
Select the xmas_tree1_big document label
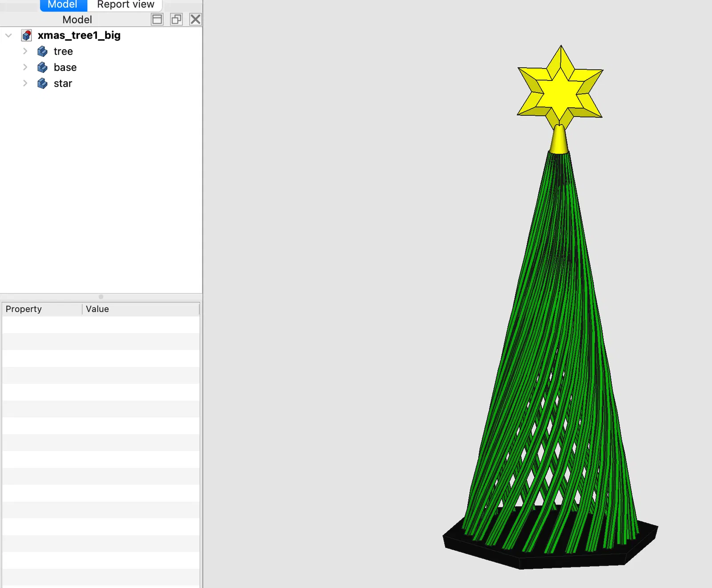coord(79,35)
